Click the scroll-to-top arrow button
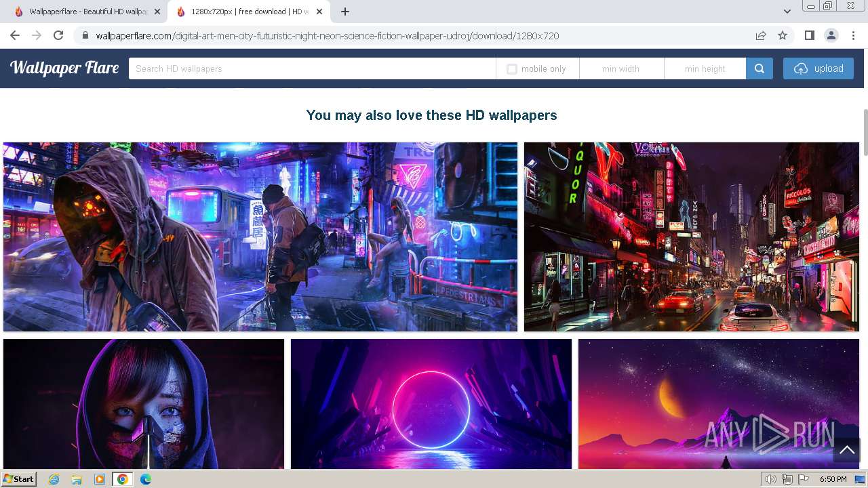This screenshot has height=488, width=868. (846, 449)
